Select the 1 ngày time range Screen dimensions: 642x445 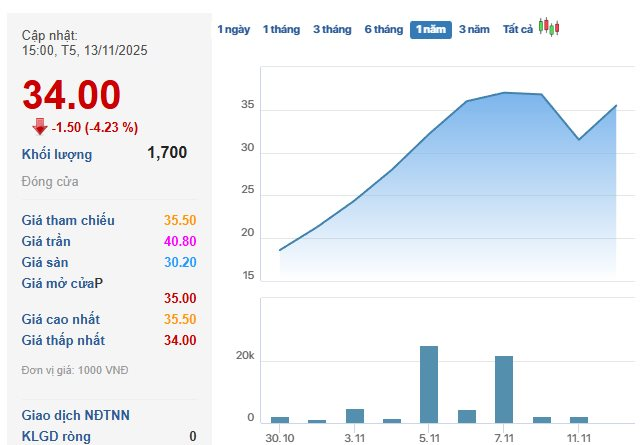point(233,30)
